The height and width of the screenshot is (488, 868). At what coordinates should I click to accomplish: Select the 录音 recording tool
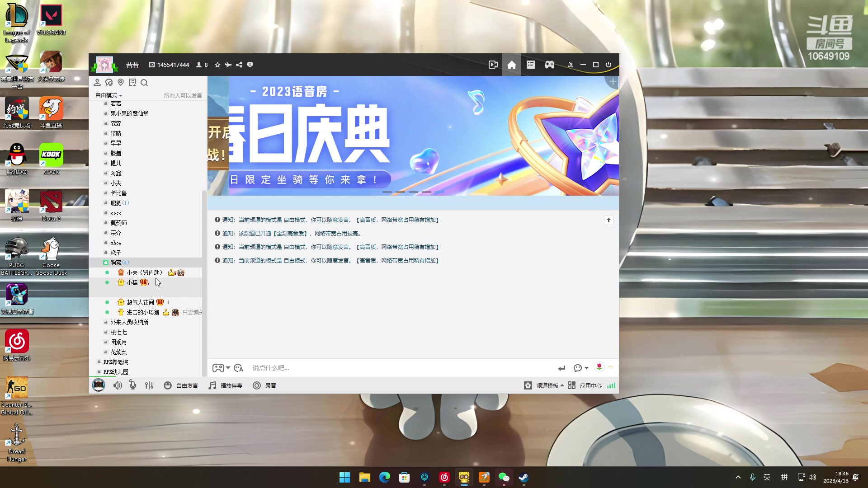[x=264, y=385]
